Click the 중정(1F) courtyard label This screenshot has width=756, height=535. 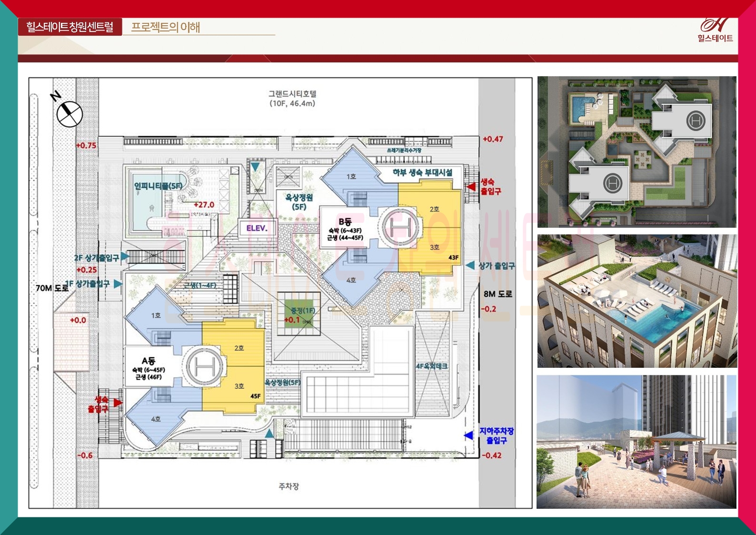coord(303,311)
